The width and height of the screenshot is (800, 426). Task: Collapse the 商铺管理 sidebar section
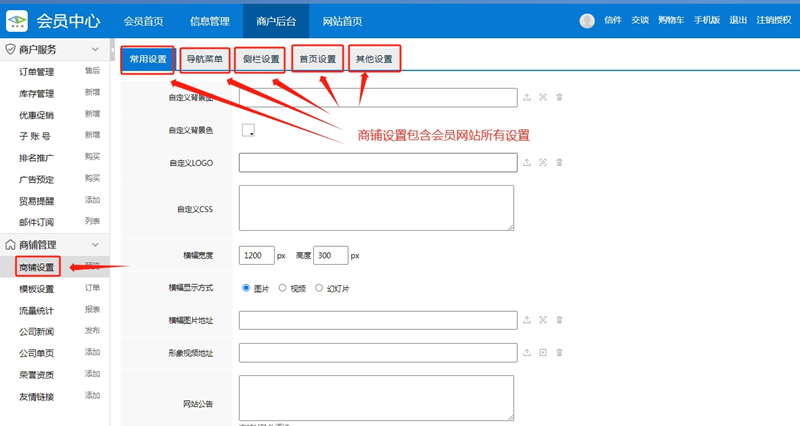click(95, 245)
